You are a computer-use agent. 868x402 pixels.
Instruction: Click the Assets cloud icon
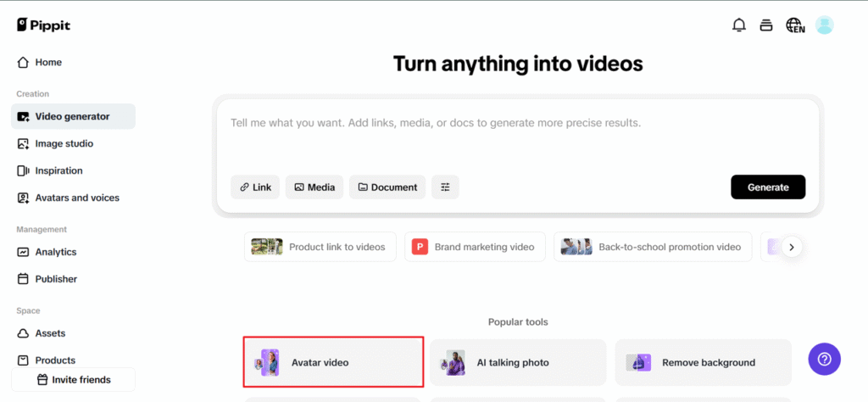point(23,333)
